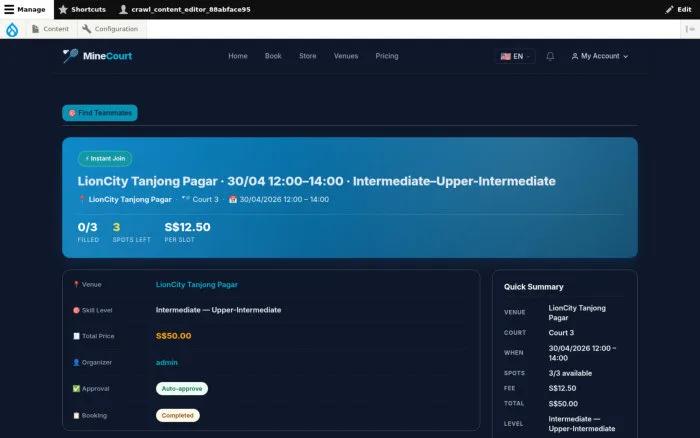The width and height of the screenshot is (700, 438).
Task: Open the LionCity Tanjong Pagar venue link
Action: tap(196, 284)
